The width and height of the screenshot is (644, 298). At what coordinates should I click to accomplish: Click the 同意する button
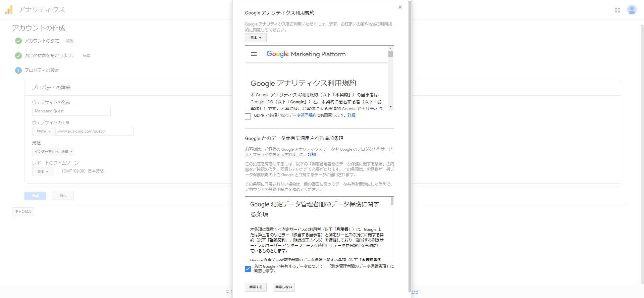(256, 287)
